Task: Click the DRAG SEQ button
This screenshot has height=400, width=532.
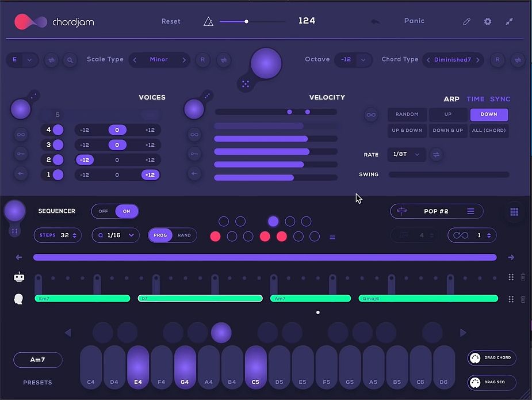Action: pyautogui.click(x=492, y=382)
